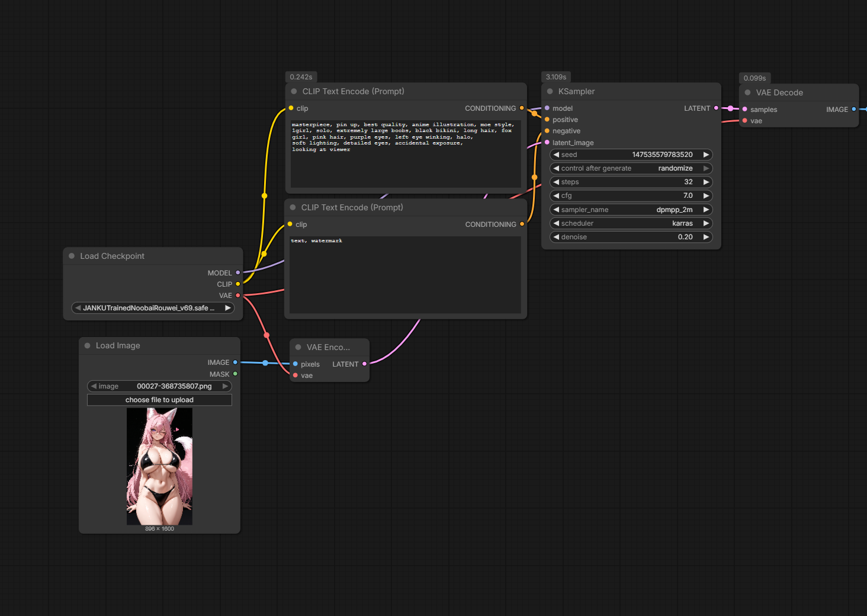Image resolution: width=867 pixels, height=616 pixels.
Task: Open the scheduler karras dropdown
Action: pos(631,223)
